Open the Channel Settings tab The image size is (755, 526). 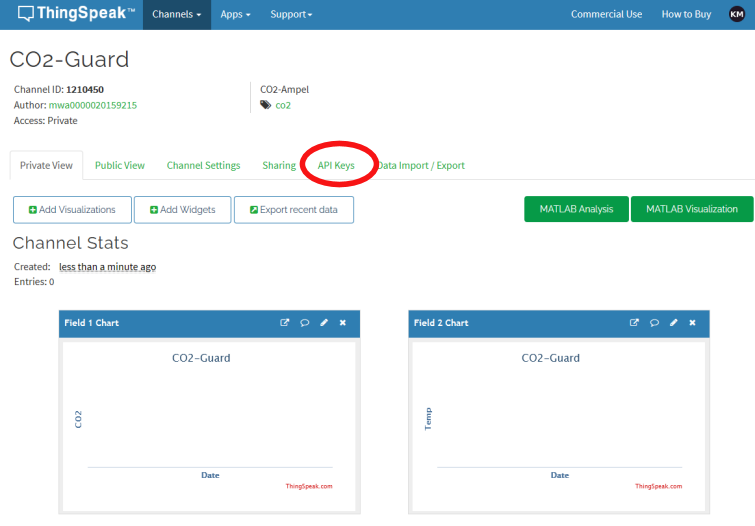coord(203,165)
